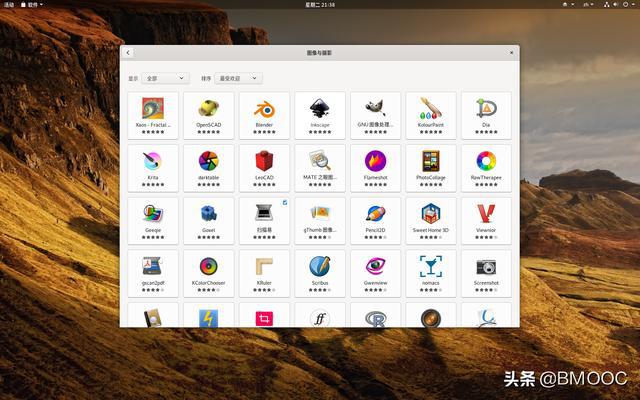The width and height of the screenshot is (640, 400).
Task: Open the OpenSCAD app tile
Action: point(209,116)
